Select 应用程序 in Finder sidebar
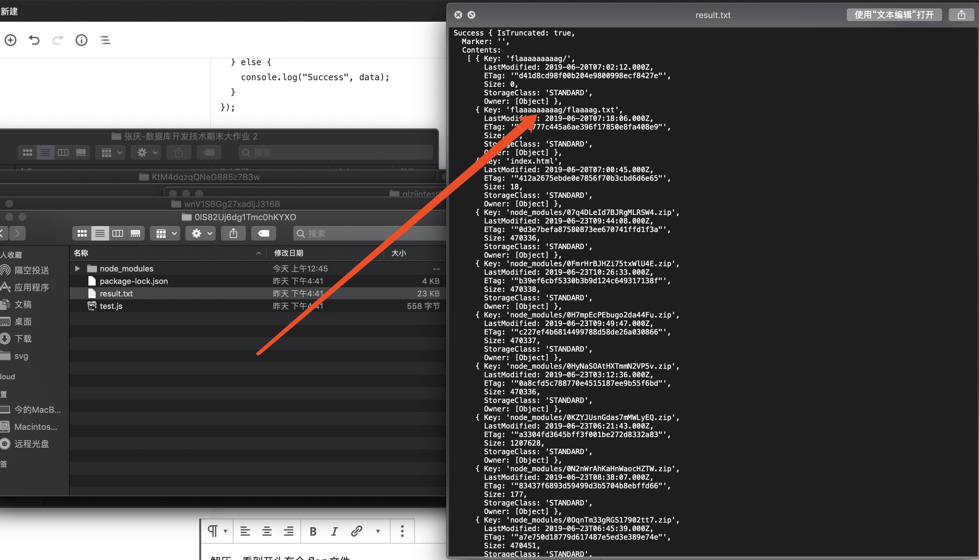This screenshot has width=979, height=560. pos(32,287)
